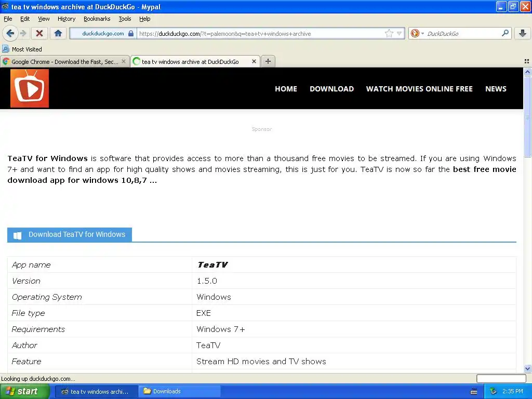Stop loading with the red X button
Image resolution: width=532 pixels, height=399 pixels.
tap(39, 33)
